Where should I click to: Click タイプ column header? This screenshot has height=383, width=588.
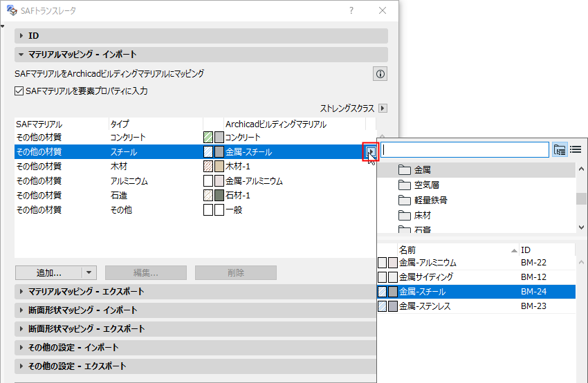coord(156,124)
